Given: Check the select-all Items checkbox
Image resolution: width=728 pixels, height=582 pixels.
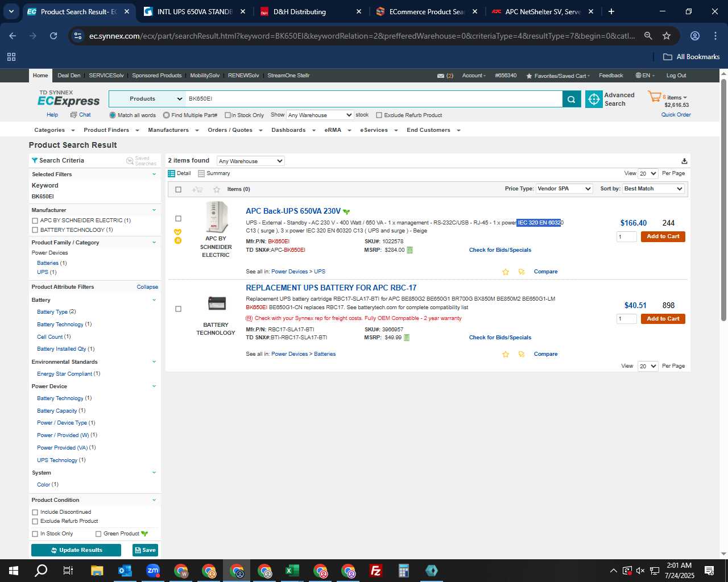Looking at the screenshot, I should click(178, 189).
